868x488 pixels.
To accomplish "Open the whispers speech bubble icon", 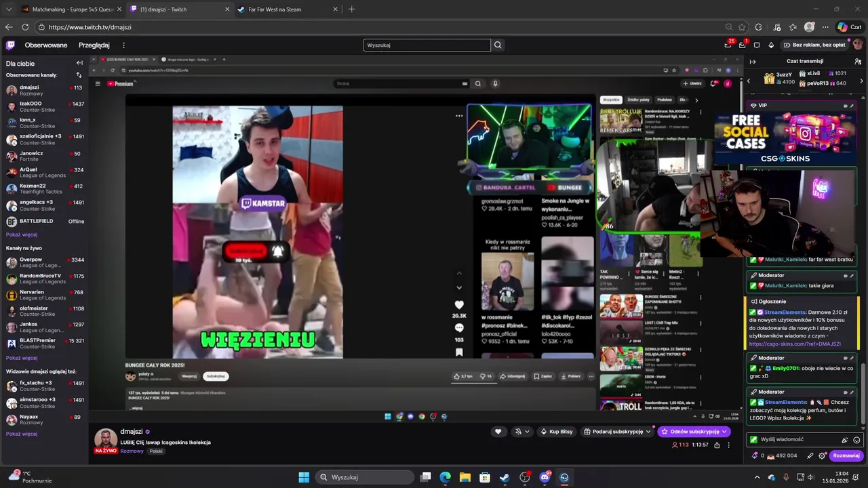I will [757, 45].
